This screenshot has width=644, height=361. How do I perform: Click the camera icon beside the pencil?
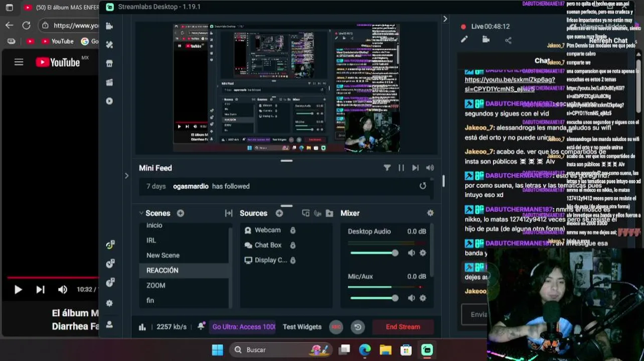click(x=486, y=40)
